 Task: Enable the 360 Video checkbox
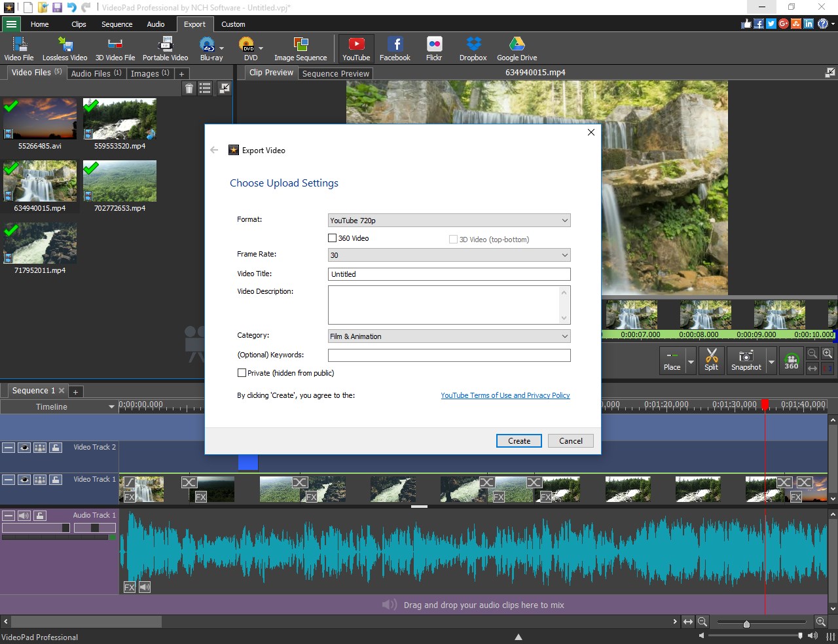(332, 238)
